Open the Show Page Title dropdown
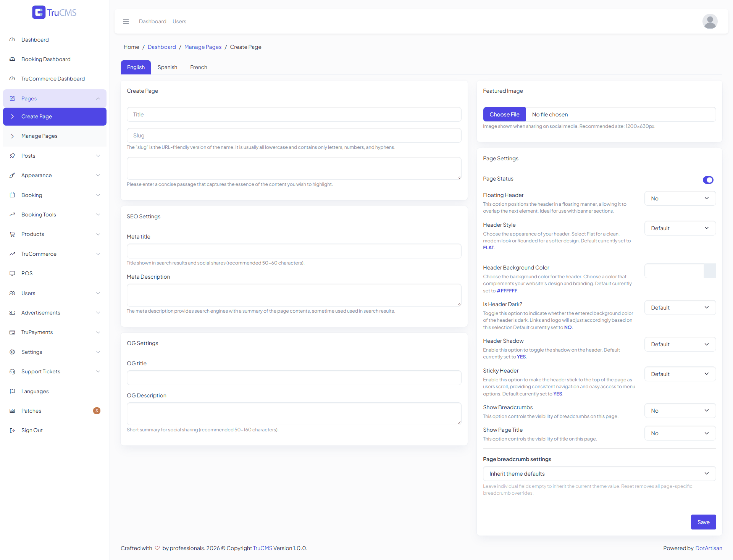The image size is (733, 560). tap(680, 433)
